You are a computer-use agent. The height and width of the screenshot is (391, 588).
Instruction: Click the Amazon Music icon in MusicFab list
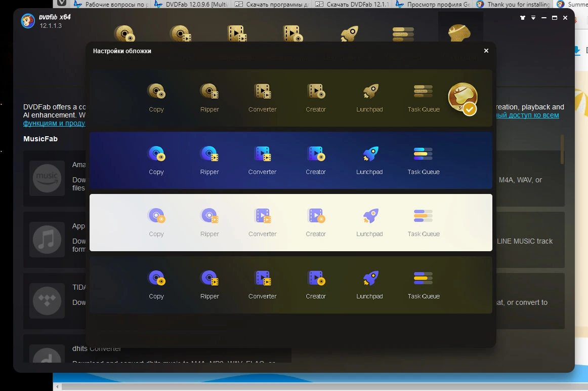point(47,178)
